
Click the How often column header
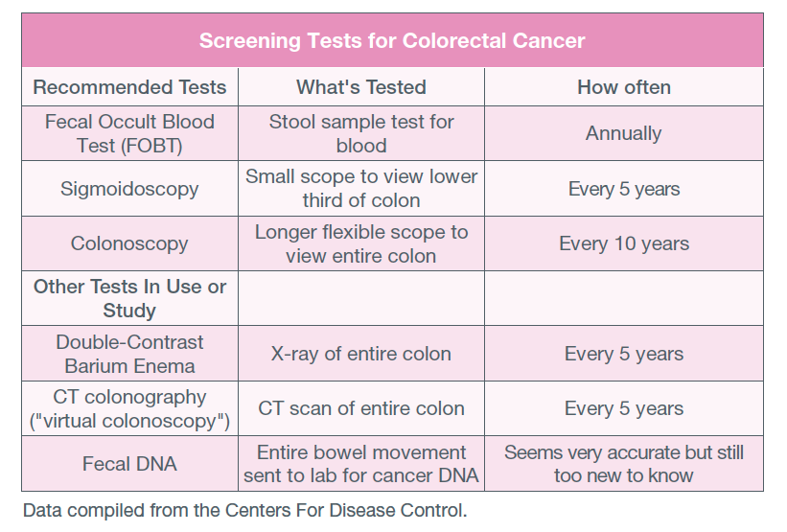click(x=624, y=87)
